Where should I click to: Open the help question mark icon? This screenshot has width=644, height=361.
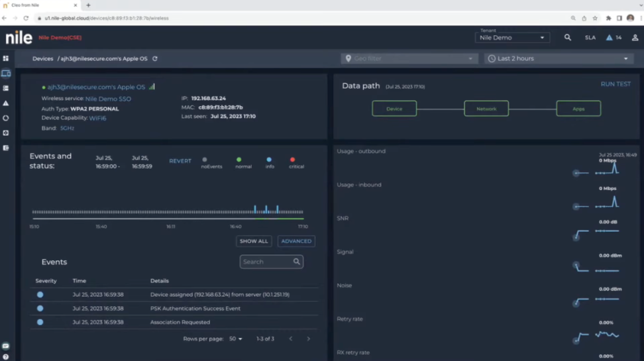[6, 357]
